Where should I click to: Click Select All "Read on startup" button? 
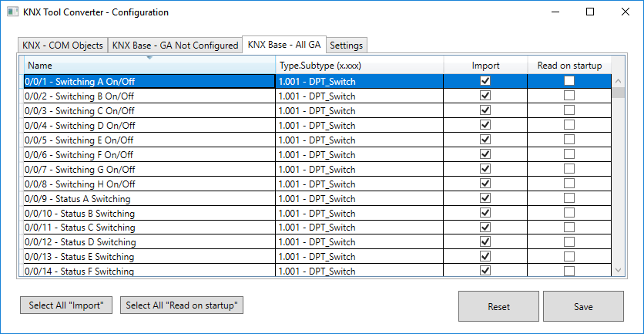pos(182,305)
